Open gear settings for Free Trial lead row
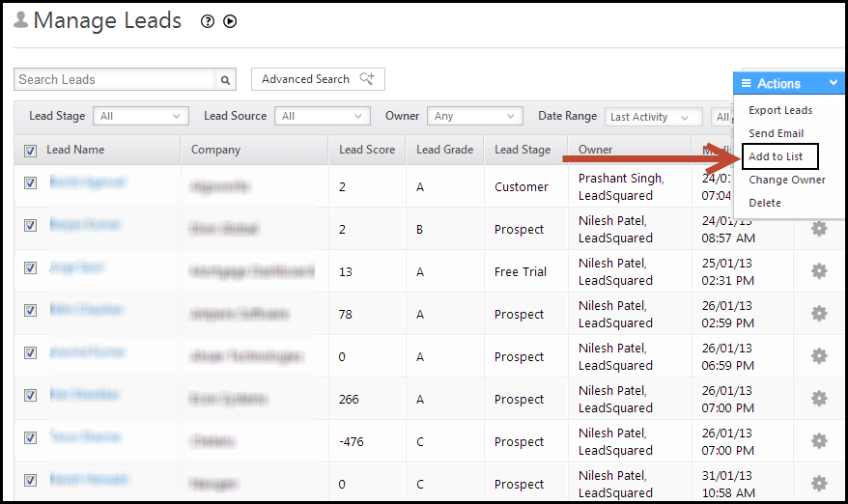The width and height of the screenshot is (848, 504). (x=819, y=271)
